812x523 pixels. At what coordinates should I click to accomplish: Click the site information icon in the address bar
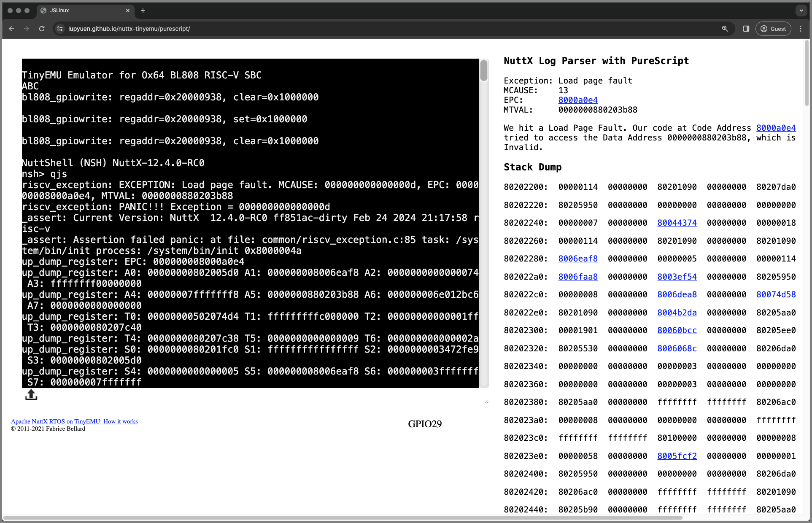[59, 29]
